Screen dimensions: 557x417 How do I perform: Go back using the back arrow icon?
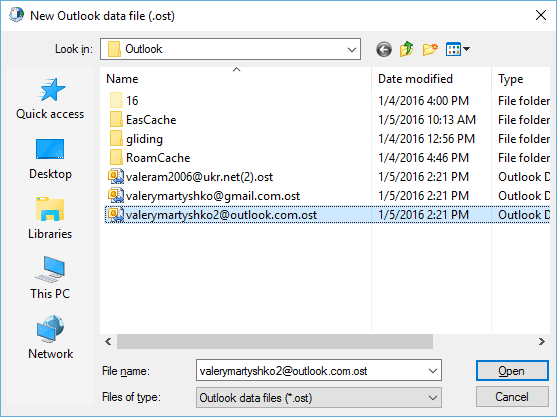coord(384,49)
